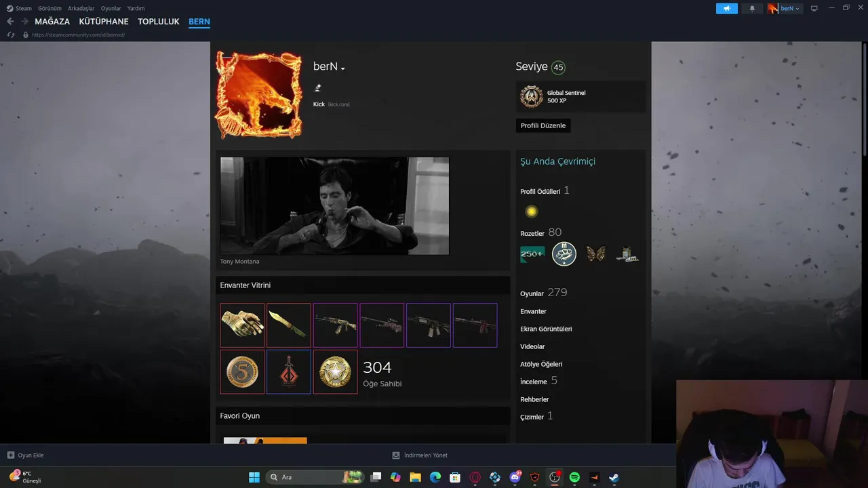
Task: Launch Copilot from the taskbar
Action: (x=395, y=477)
